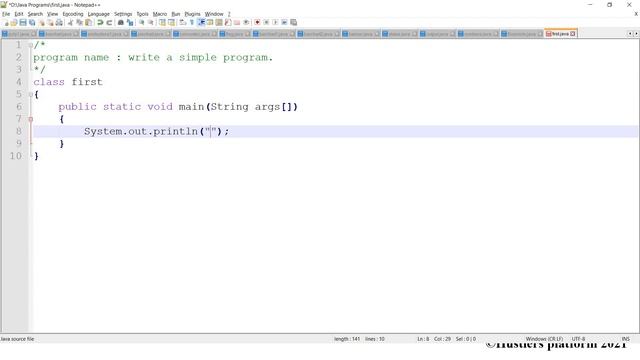
Task: Collapse the comment block fold on line 1
Action: (x=31, y=45)
